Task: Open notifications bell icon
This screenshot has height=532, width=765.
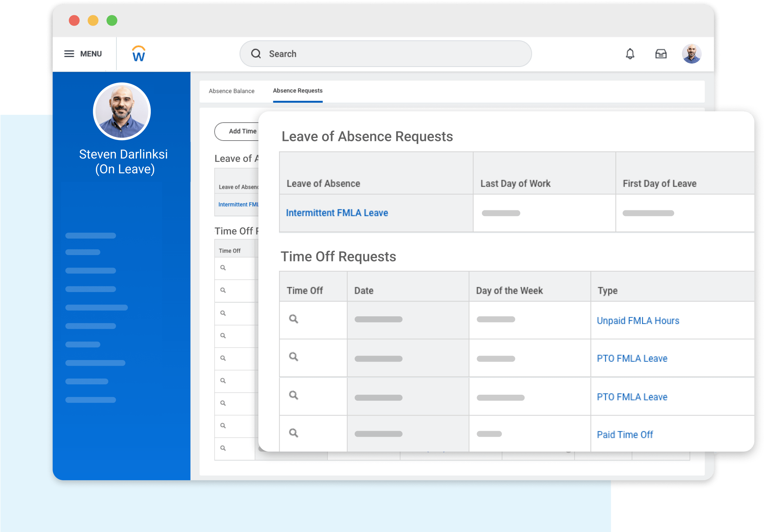Action: click(x=630, y=54)
